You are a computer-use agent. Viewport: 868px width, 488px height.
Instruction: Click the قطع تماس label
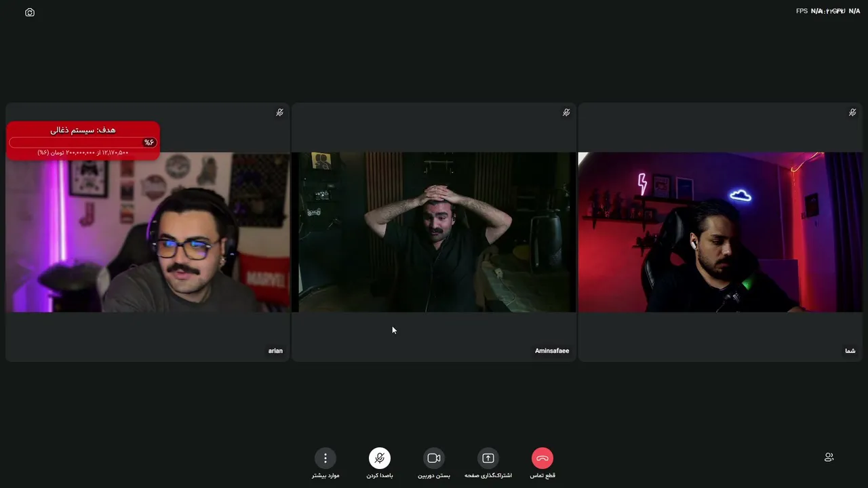(542, 476)
